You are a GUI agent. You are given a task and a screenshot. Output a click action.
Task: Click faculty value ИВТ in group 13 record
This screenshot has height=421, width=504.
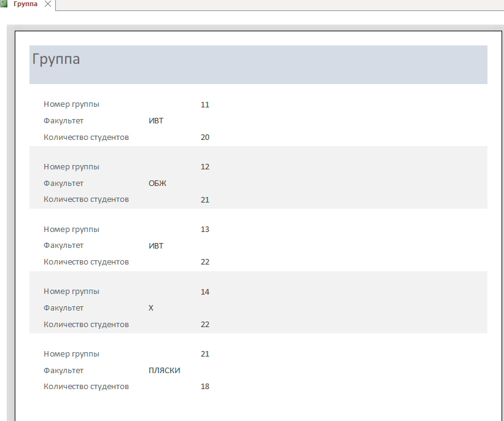(156, 246)
